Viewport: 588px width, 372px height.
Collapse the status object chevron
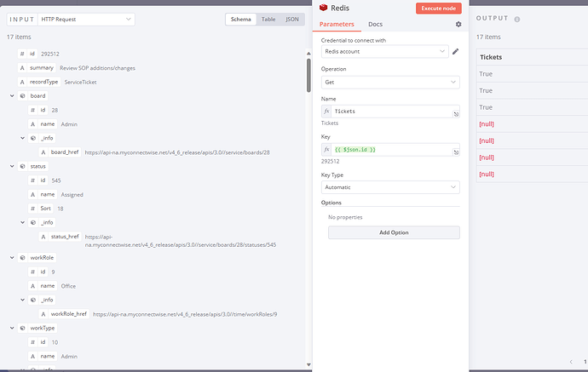[x=12, y=166]
